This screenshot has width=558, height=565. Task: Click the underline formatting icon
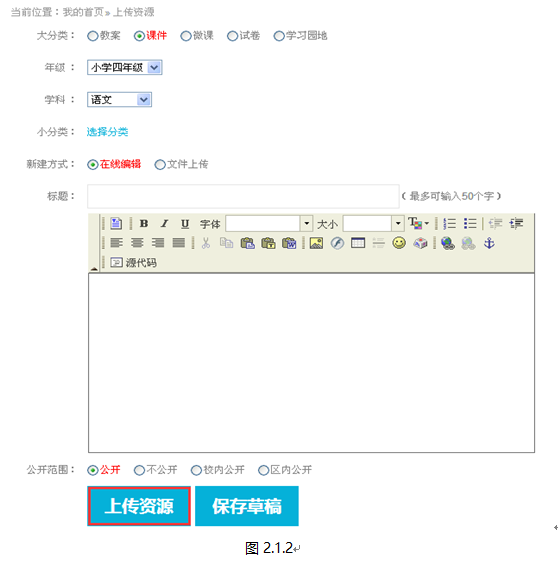click(x=185, y=224)
